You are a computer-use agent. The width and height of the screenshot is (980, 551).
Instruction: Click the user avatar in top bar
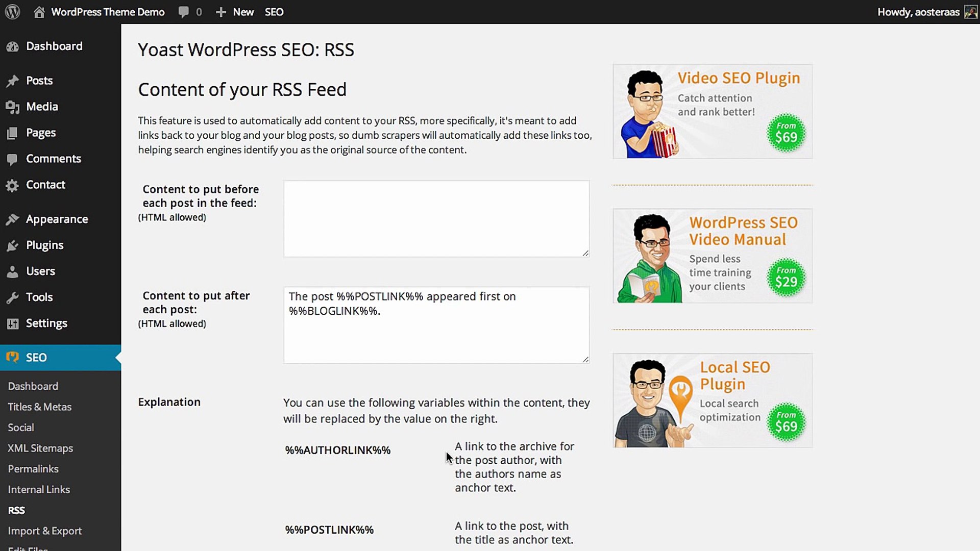[970, 12]
